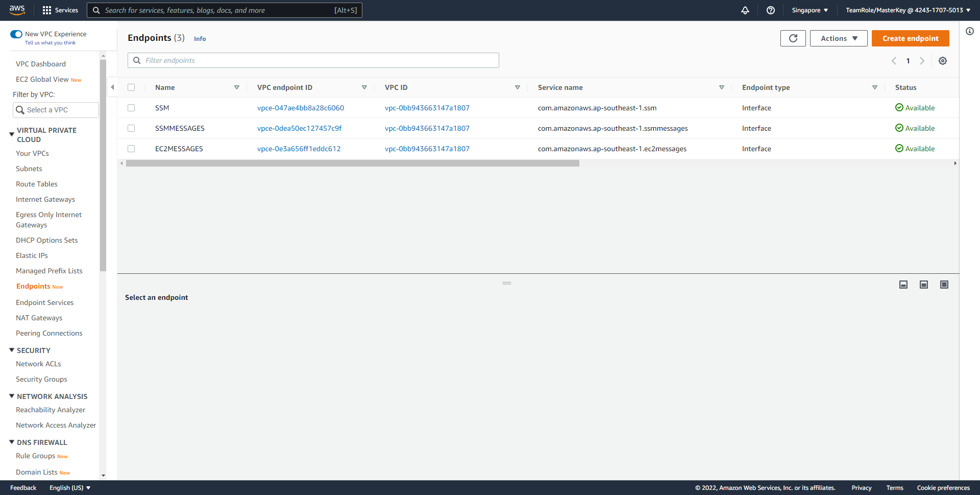Open the Service name column filter

point(722,87)
